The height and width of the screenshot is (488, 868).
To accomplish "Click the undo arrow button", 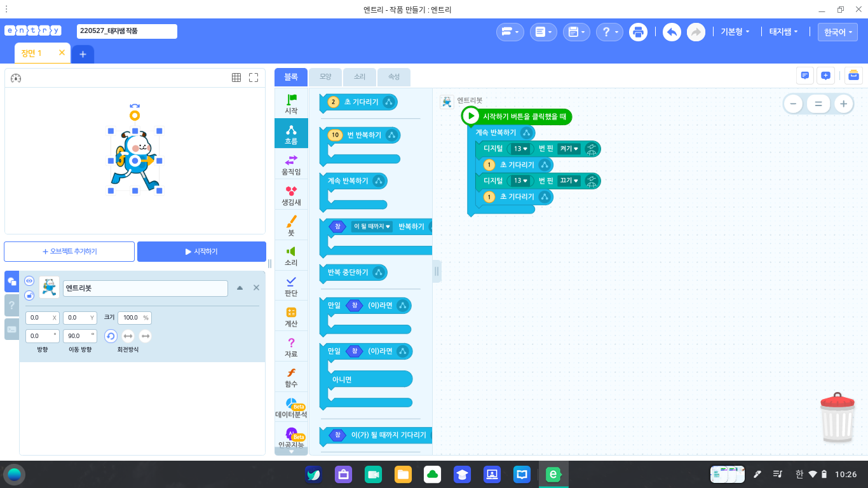I will point(672,32).
